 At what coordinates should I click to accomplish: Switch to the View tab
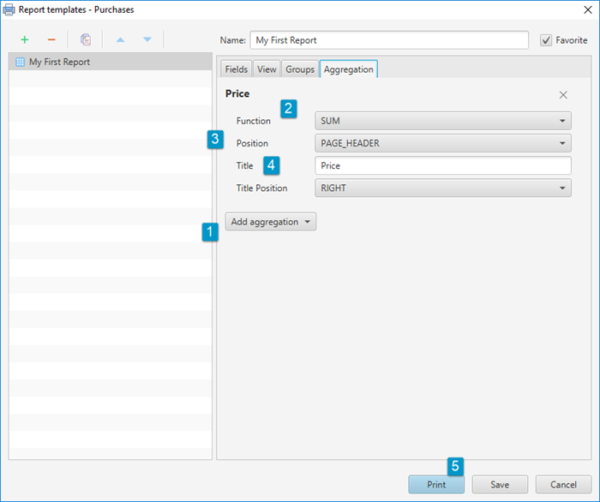point(267,70)
